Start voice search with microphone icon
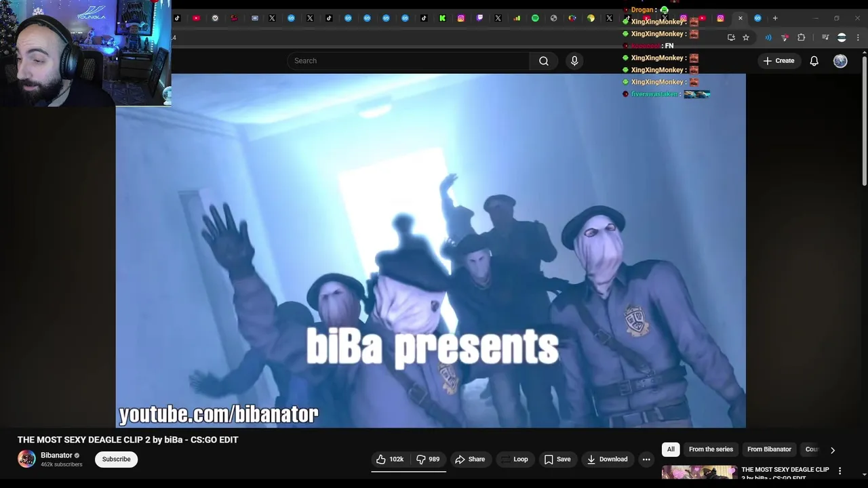Screen dimensions: 868x488 tap(574, 61)
